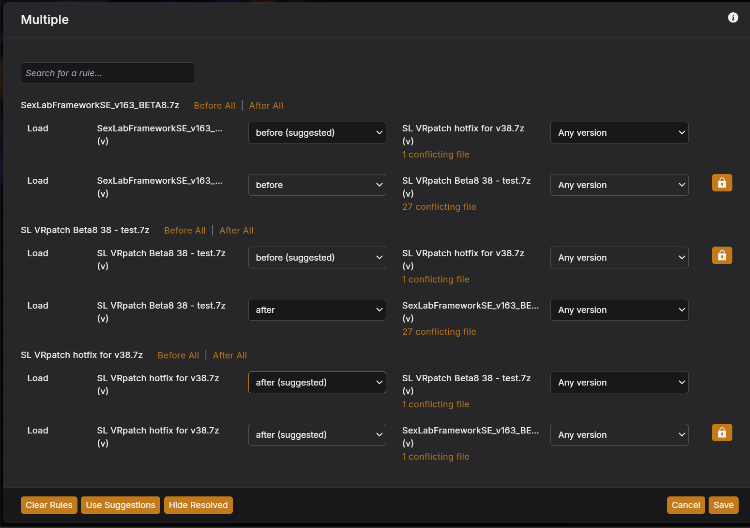Save the conflict rules

coord(723,505)
